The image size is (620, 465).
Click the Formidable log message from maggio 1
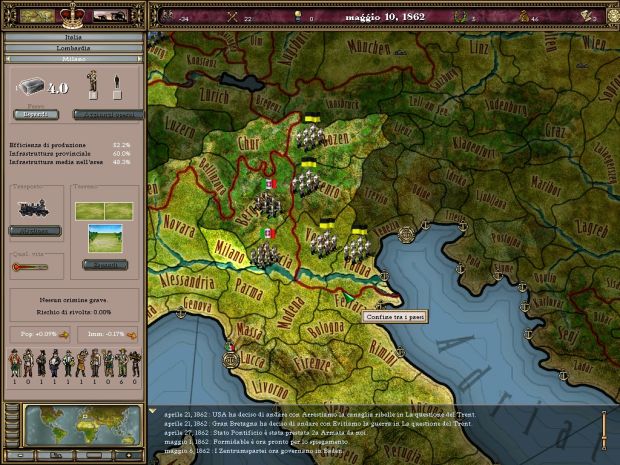[256, 442]
